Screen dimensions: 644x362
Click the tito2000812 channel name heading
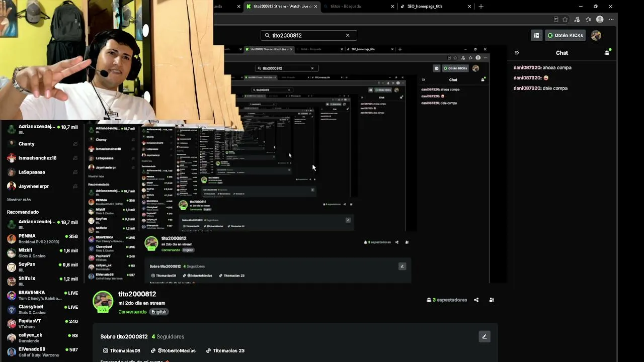137,294
